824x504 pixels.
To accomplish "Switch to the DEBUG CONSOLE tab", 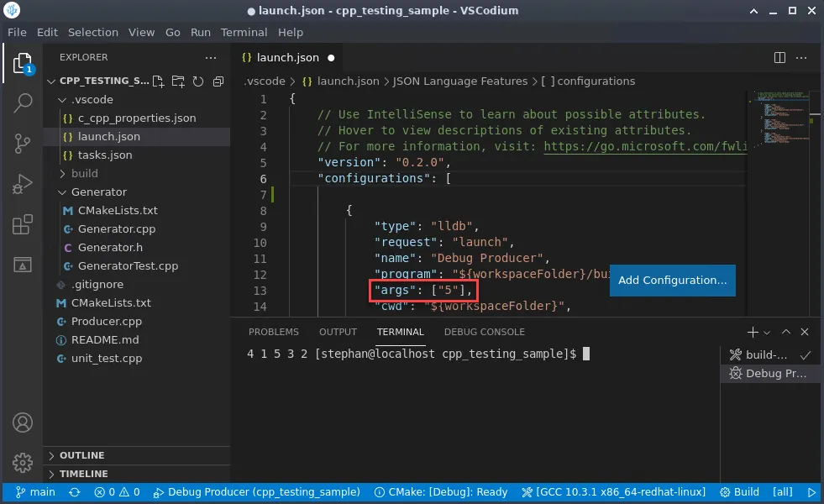I will pyautogui.click(x=484, y=332).
